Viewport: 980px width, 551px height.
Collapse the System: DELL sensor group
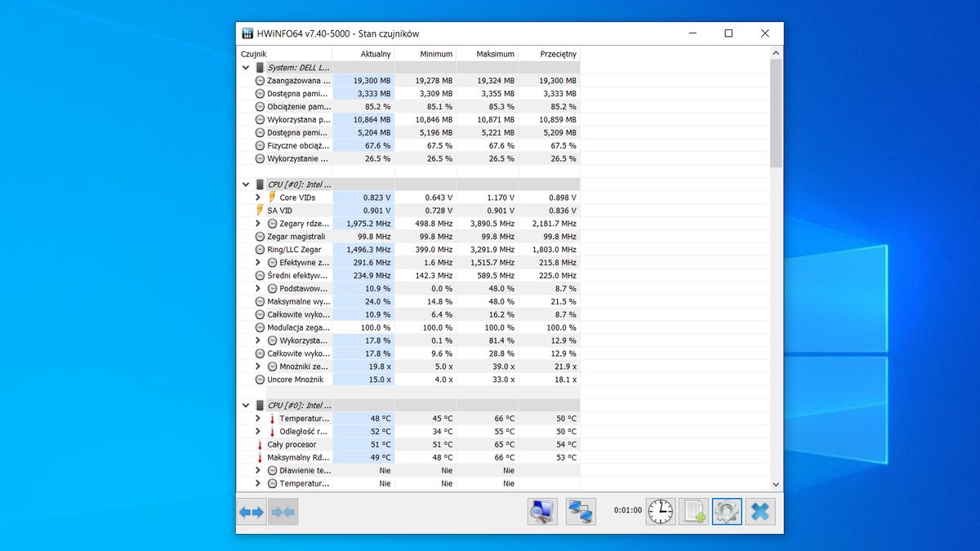point(246,68)
